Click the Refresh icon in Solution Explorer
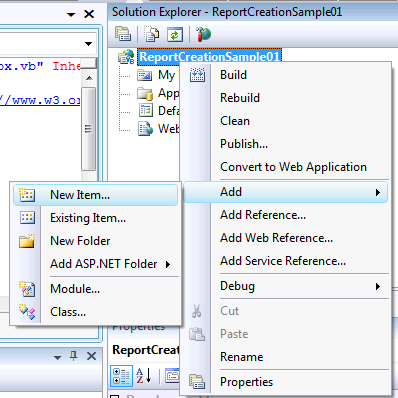 (175, 34)
